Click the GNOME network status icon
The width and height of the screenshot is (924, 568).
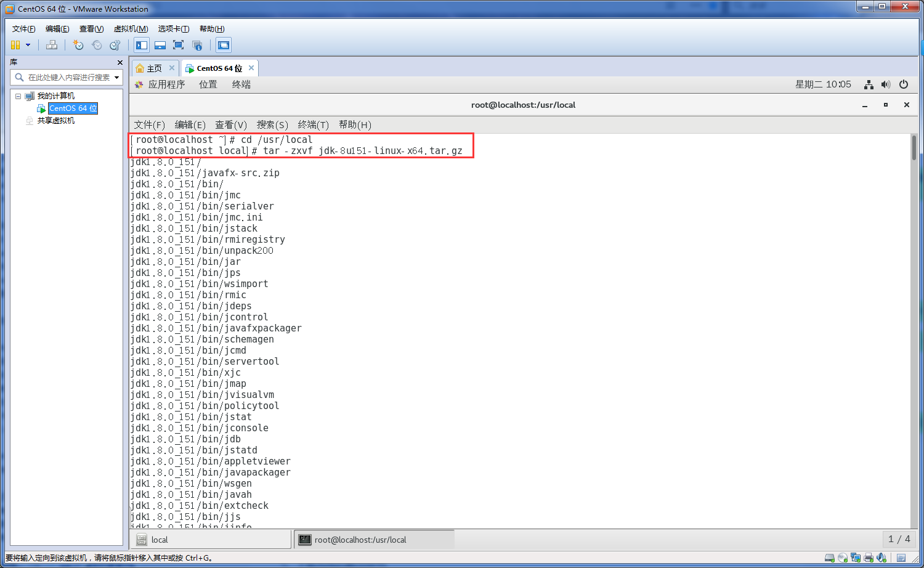point(869,84)
